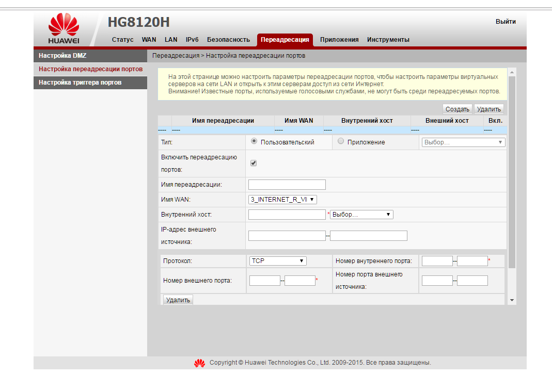This screenshot has height=392, width=552.
Task: Toggle the Включить переадресацию портов checkbox
Action: [254, 163]
